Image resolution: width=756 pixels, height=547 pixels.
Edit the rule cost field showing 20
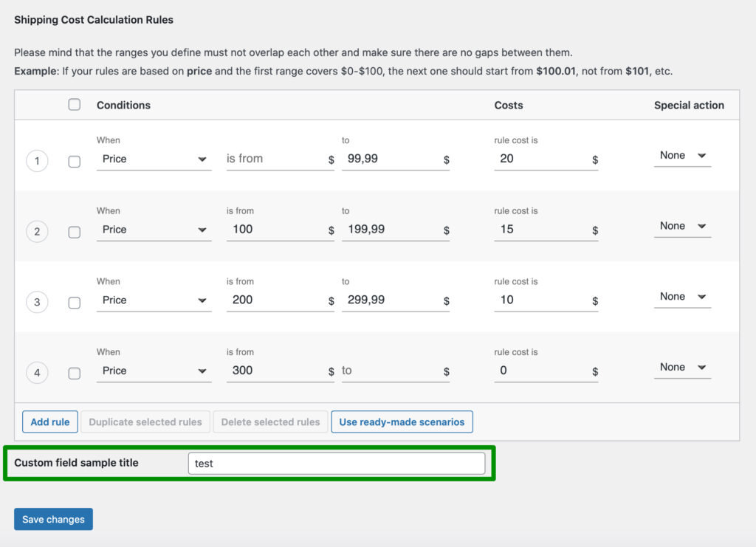tap(543, 158)
